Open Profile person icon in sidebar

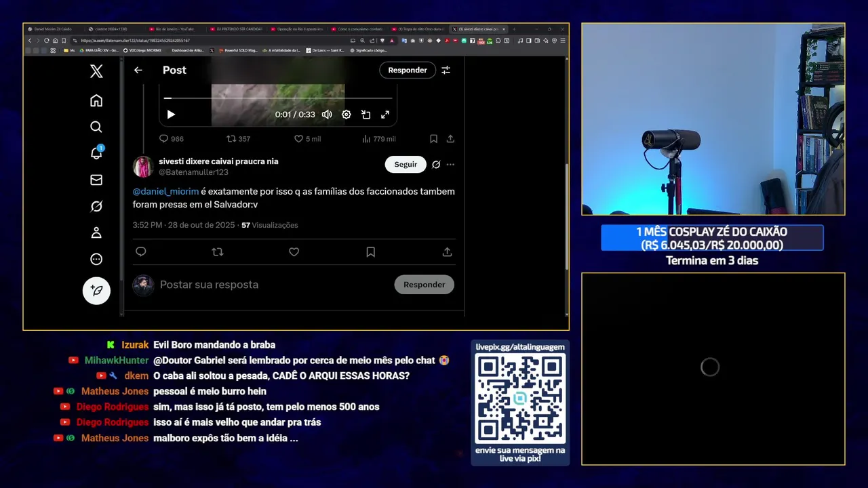coord(96,232)
